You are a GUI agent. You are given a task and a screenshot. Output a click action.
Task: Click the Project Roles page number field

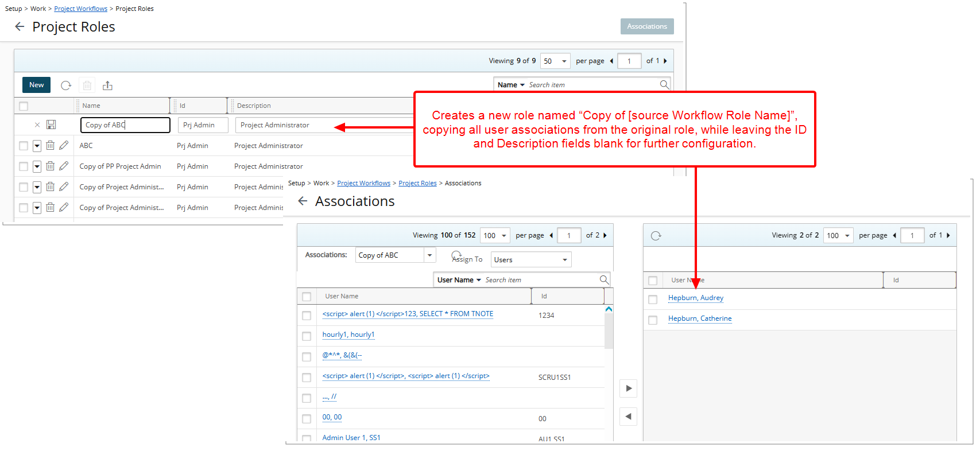point(629,61)
